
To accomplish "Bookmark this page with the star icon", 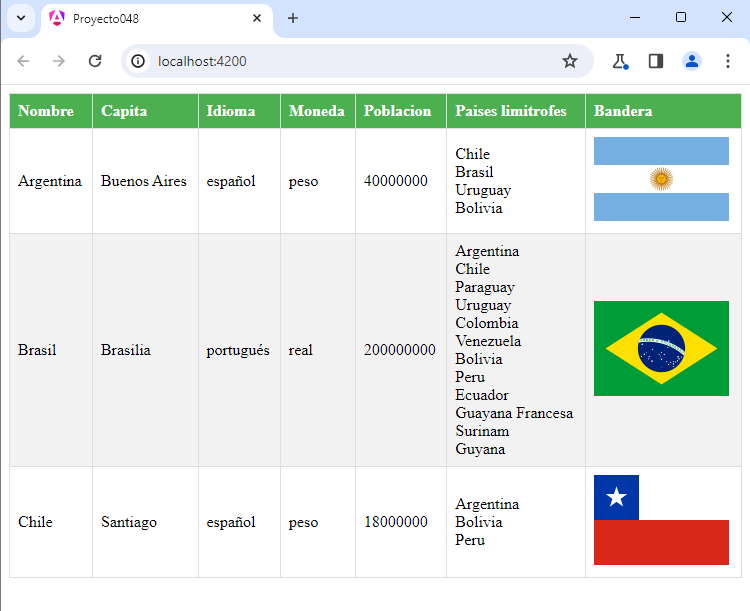I will tap(570, 61).
